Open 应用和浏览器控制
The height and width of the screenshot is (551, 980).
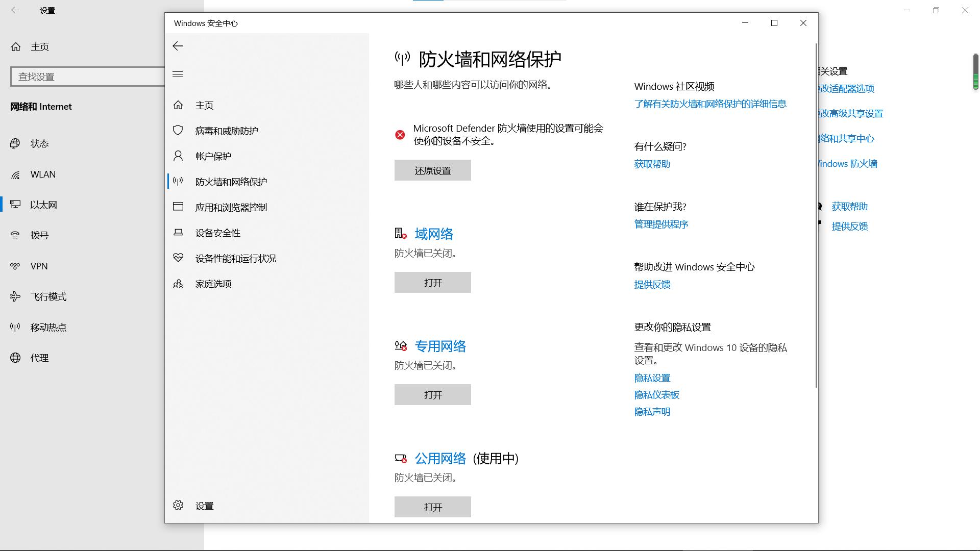(230, 207)
